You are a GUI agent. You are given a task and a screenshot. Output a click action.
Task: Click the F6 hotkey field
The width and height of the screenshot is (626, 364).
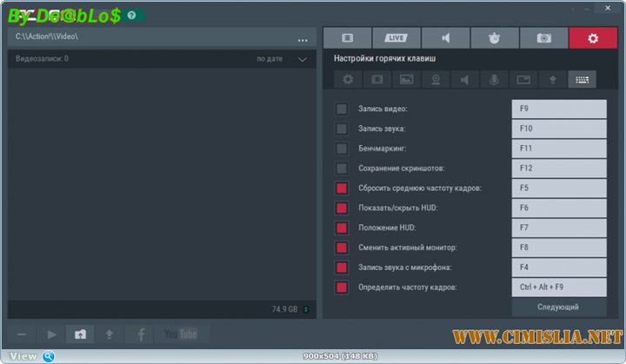tap(559, 208)
